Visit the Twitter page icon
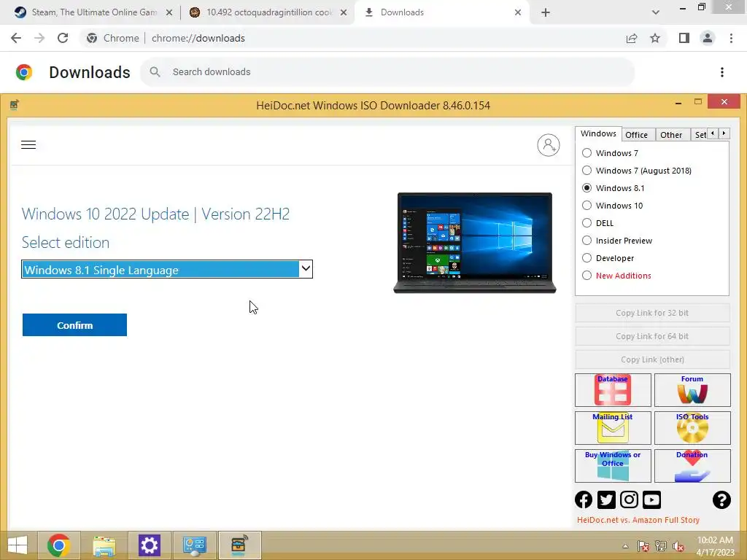Image resolution: width=747 pixels, height=560 pixels. click(606, 499)
